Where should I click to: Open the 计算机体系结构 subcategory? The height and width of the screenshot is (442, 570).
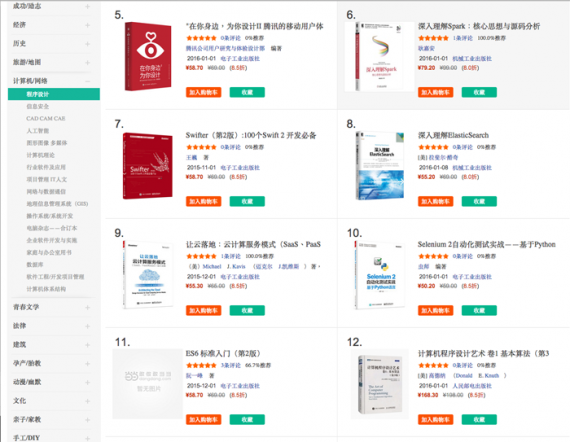46,289
